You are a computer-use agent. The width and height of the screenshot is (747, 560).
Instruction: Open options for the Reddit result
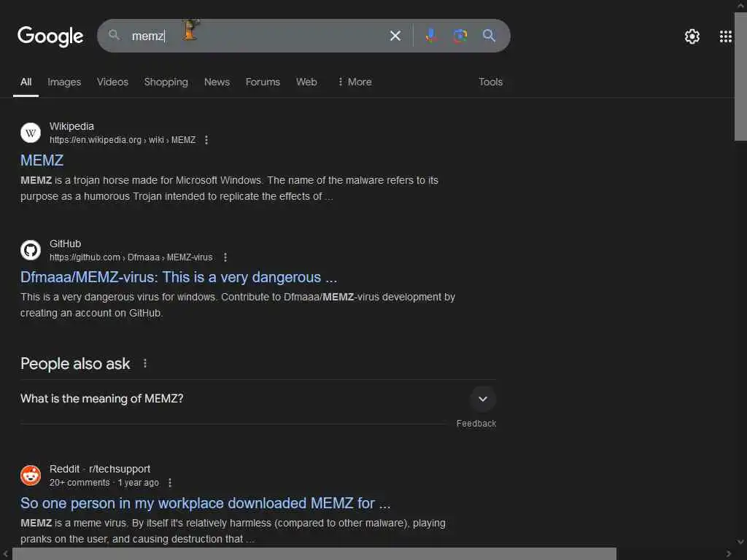pyautogui.click(x=170, y=483)
